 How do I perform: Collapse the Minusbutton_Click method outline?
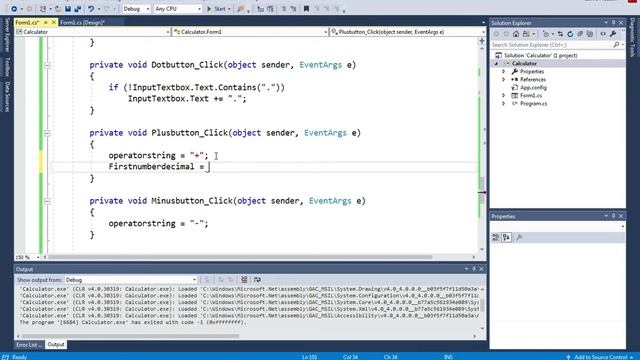point(47,201)
